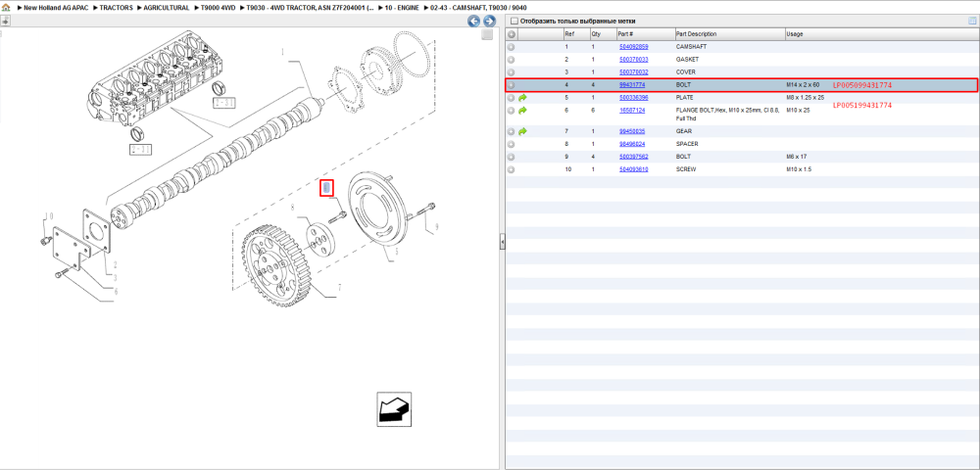Open part number link 16587124
Image resolution: width=980 pixels, height=470 pixels.
pyautogui.click(x=632, y=111)
